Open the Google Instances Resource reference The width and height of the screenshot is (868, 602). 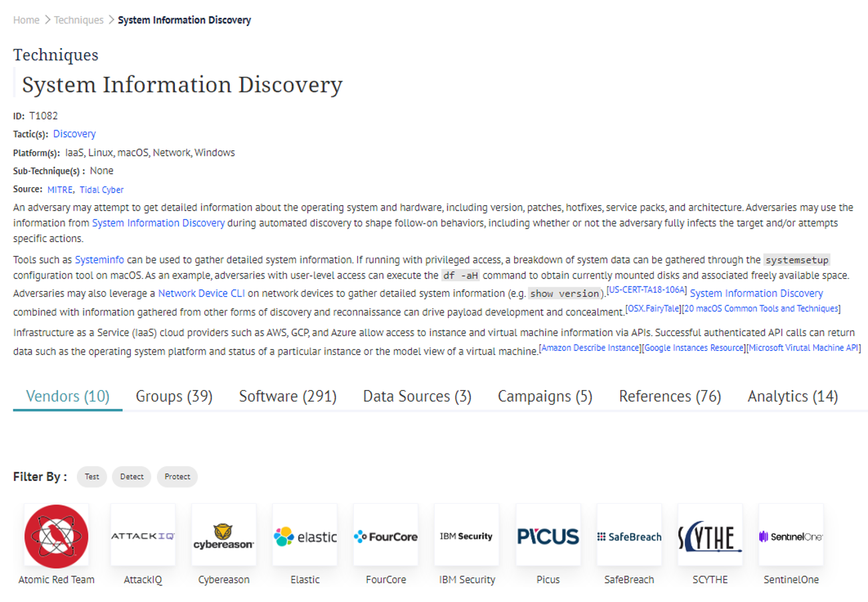point(694,347)
